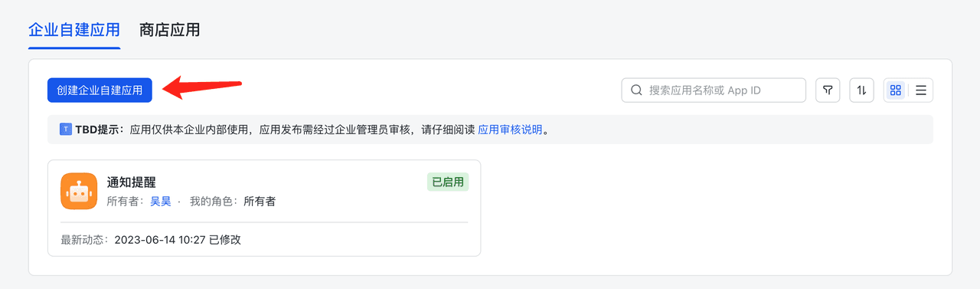Click the red arrow annotation
The width and height of the screenshot is (980, 289).
click(x=205, y=86)
